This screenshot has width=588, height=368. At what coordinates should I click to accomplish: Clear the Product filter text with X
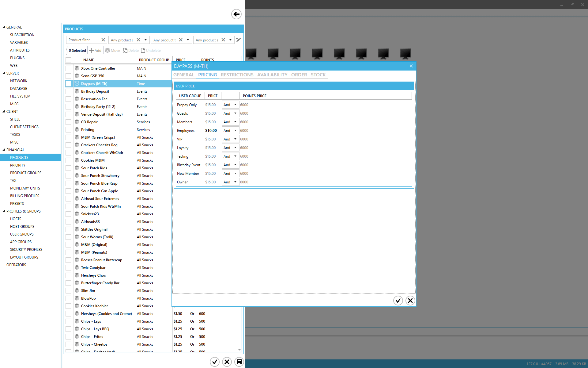[x=103, y=40]
